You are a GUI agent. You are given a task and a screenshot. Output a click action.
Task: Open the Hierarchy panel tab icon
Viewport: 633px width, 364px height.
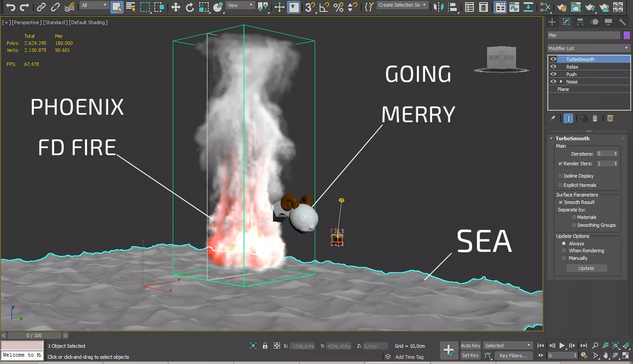[x=580, y=22]
